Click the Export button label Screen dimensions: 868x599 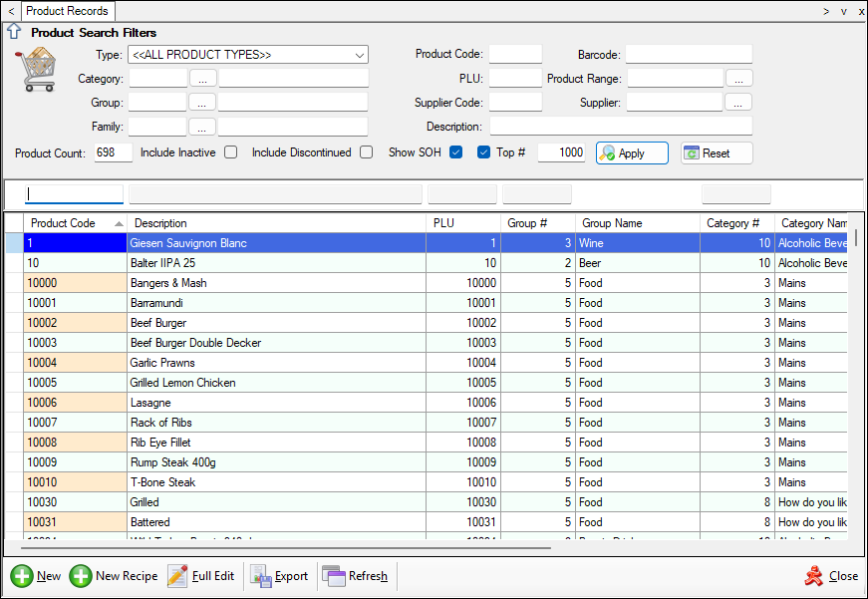click(x=291, y=576)
